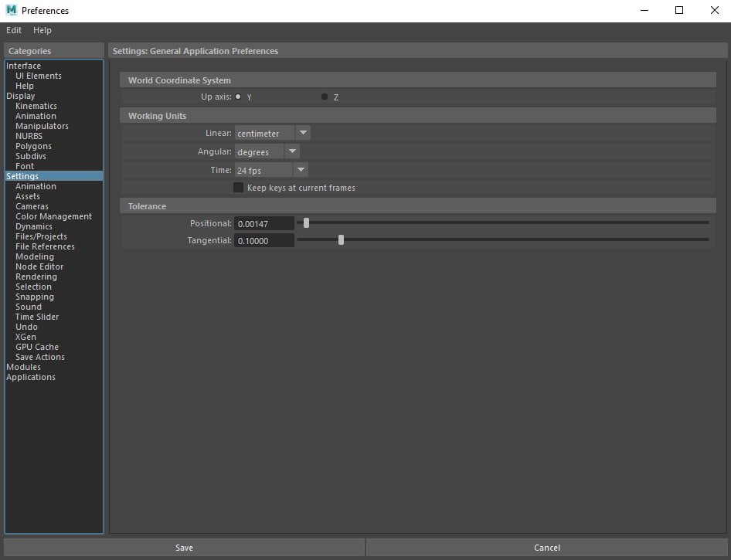Screen dimensions: 731x560
Task: Select Assets category
Action: click(x=28, y=196)
